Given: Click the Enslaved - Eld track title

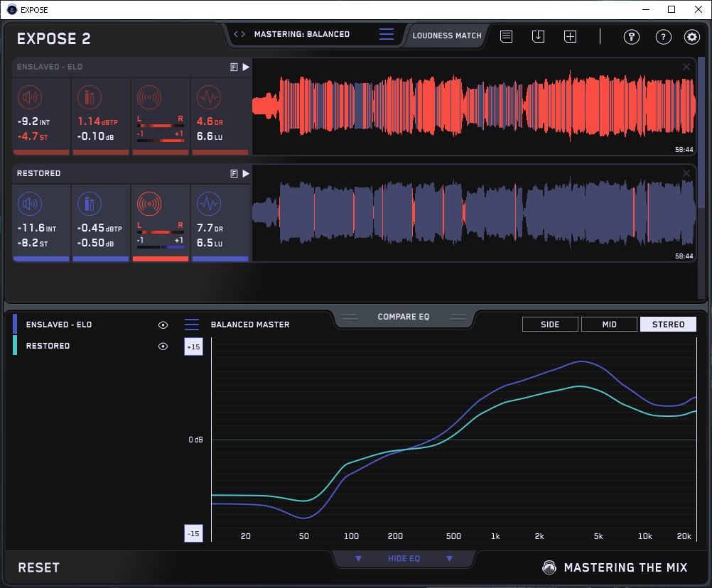Looking at the screenshot, I should click(50, 67).
